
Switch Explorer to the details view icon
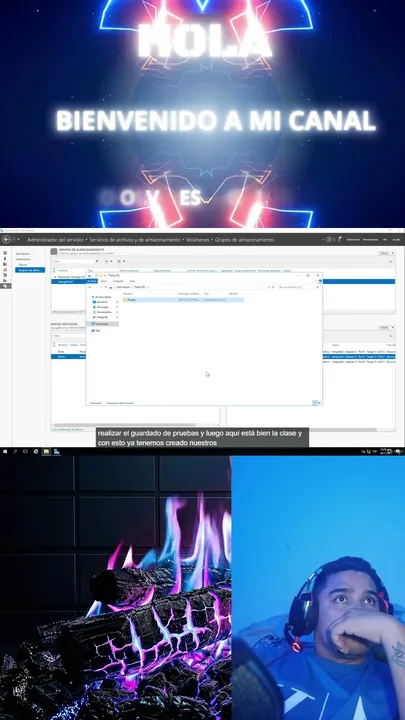click(x=315, y=403)
